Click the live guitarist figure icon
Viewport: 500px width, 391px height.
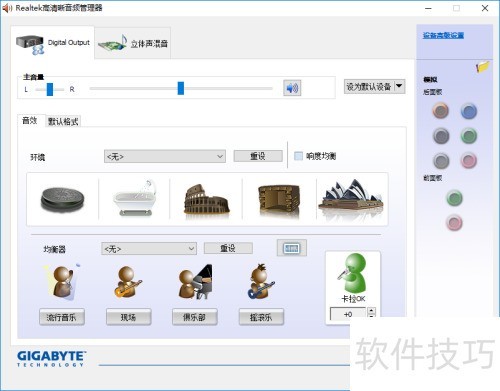(x=128, y=282)
